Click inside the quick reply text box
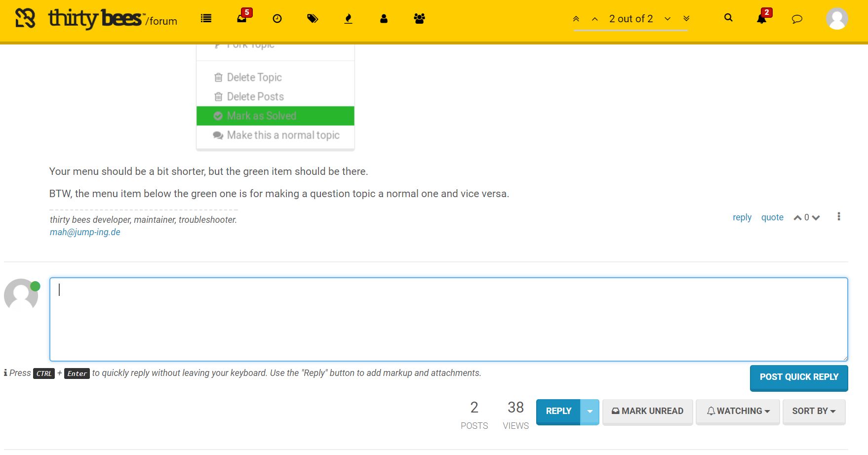 tap(448, 319)
